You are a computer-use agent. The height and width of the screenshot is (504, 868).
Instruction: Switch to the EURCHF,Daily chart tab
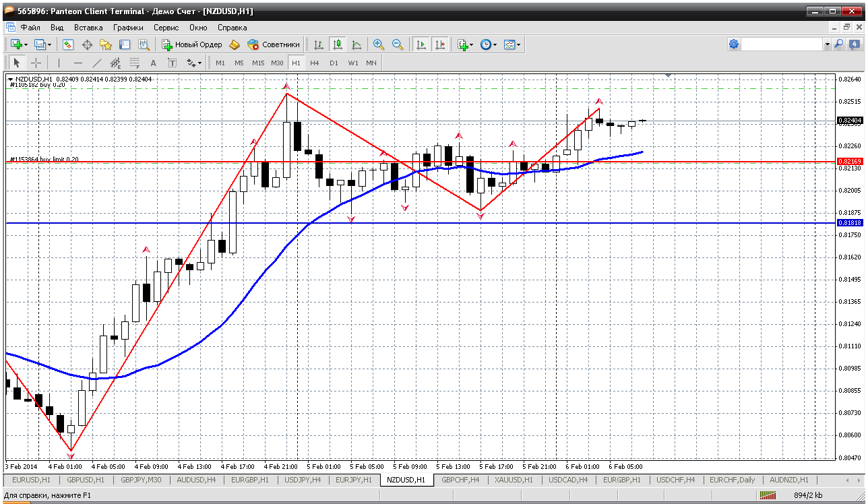tap(733, 480)
